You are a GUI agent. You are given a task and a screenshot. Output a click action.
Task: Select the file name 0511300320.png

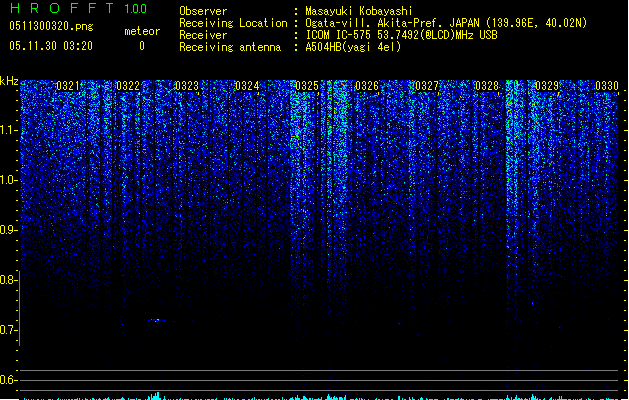pyautogui.click(x=51, y=26)
